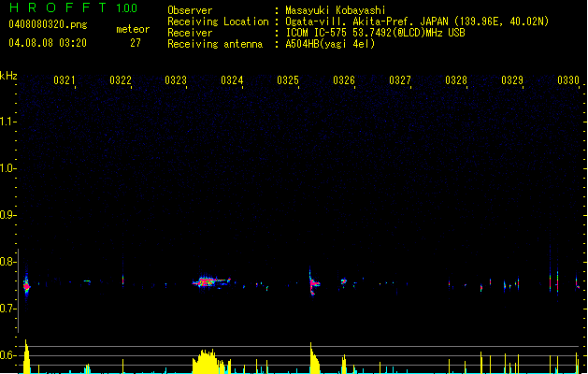
Task: Click the long meteor echo before 0324
Action: coord(211,281)
